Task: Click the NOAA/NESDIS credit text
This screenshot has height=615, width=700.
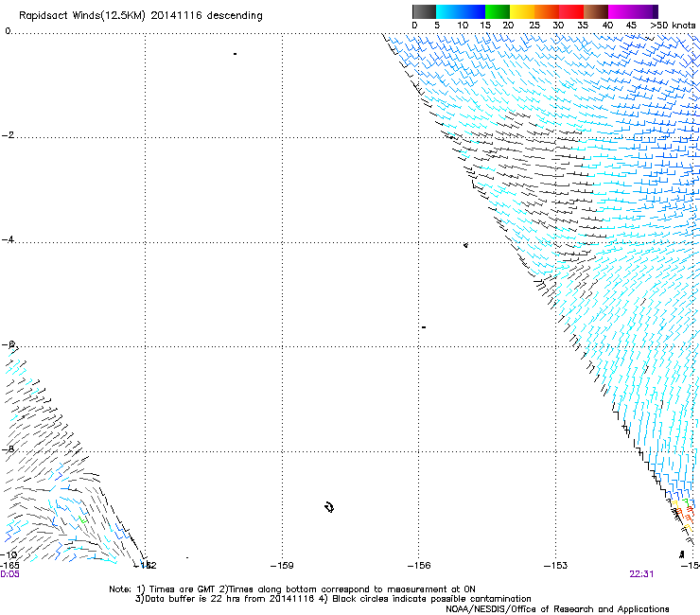Action: [x=557, y=609]
